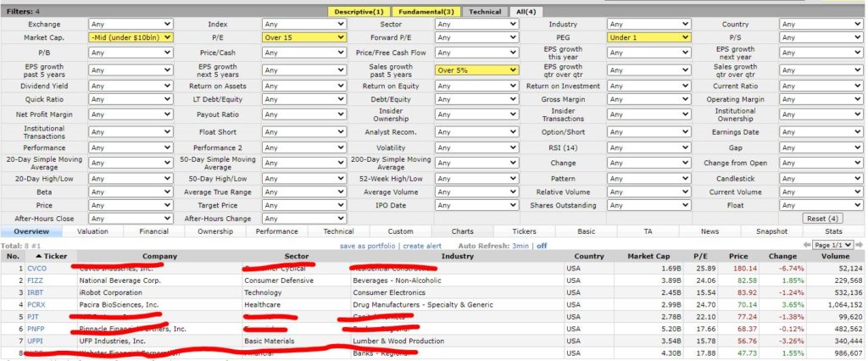868x361 pixels.
Task: Sort results by Price column header
Action: click(x=738, y=257)
